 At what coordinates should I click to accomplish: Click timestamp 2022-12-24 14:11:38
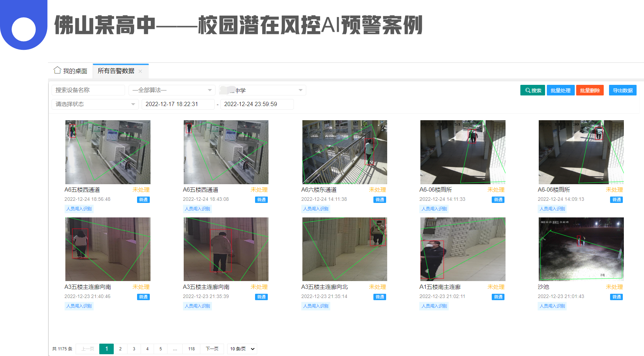324,199
